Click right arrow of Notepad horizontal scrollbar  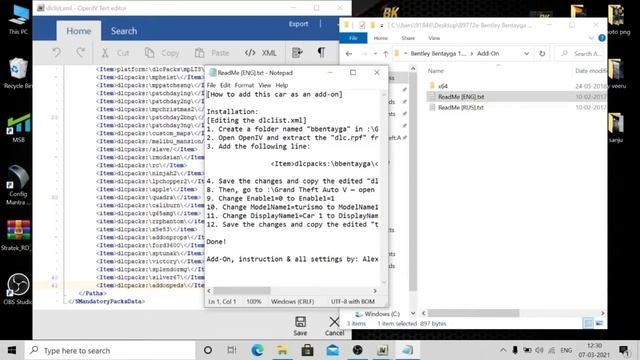coord(375,291)
